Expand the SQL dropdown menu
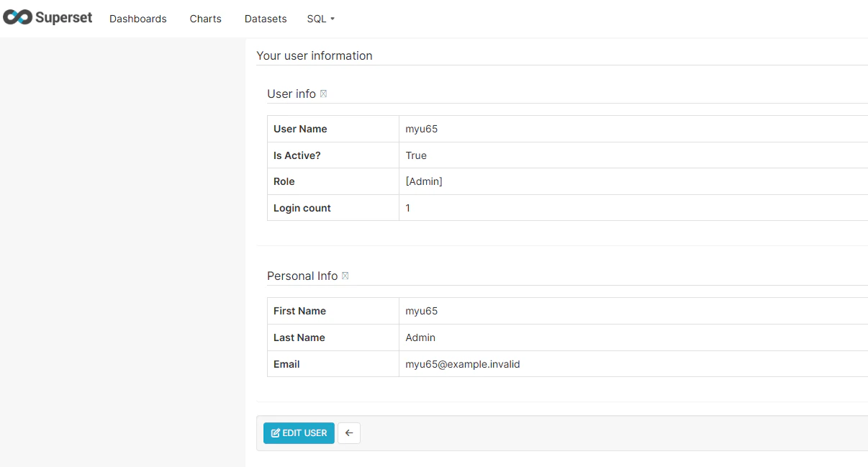This screenshot has width=868, height=467. 321,19
